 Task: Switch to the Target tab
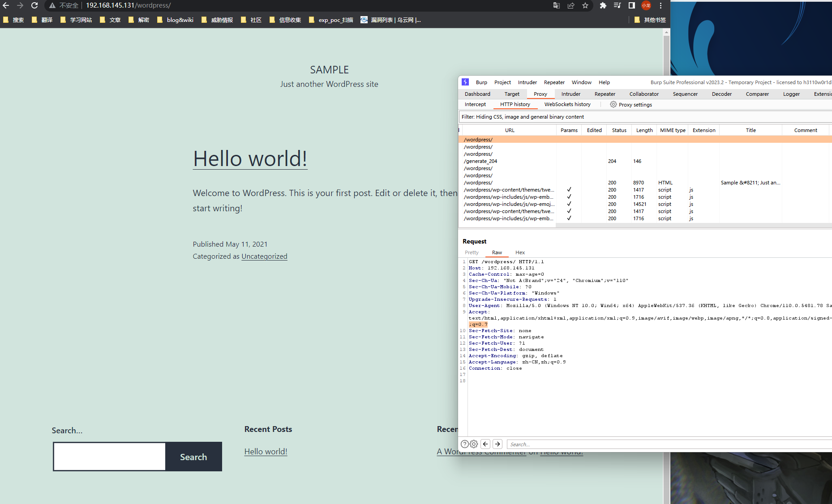(512, 94)
